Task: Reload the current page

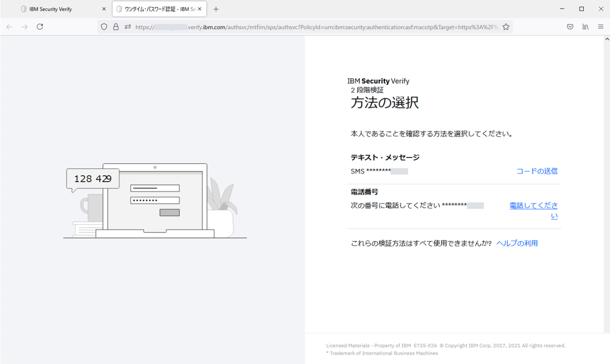Action: coord(40,27)
